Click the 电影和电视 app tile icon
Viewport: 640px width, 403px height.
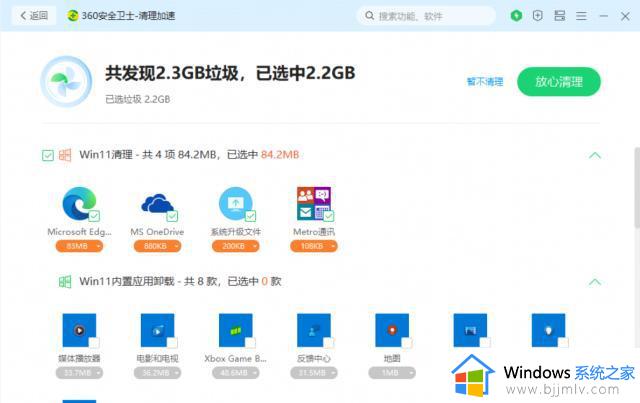click(x=158, y=330)
